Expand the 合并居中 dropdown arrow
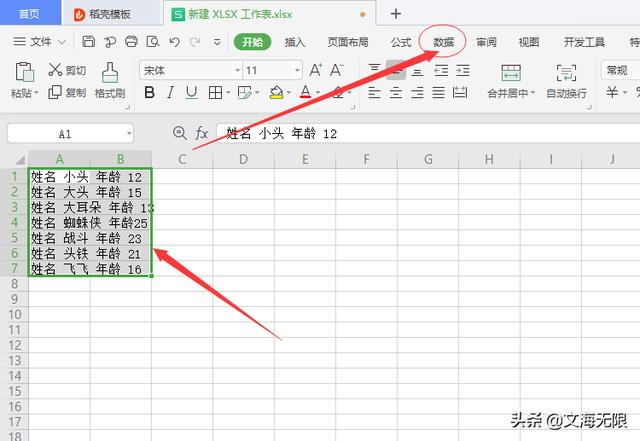Image resolution: width=640 pixels, height=441 pixels. (533, 93)
